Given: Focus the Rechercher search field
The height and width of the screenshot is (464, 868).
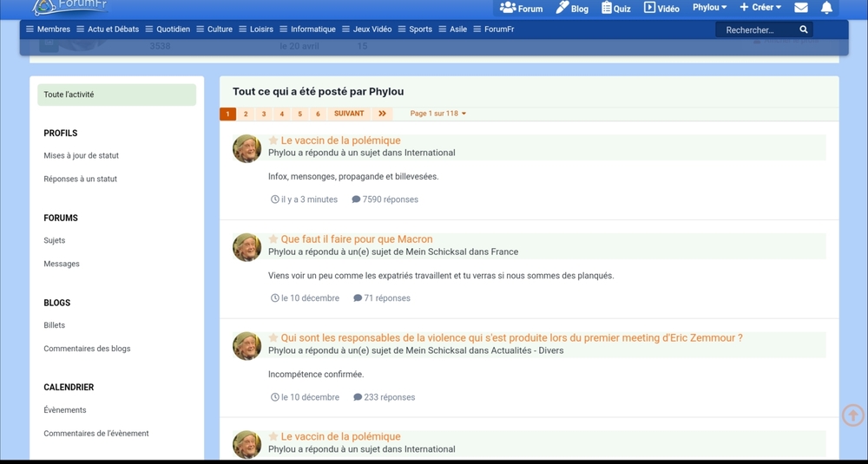Looking at the screenshot, I should coord(756,29).
